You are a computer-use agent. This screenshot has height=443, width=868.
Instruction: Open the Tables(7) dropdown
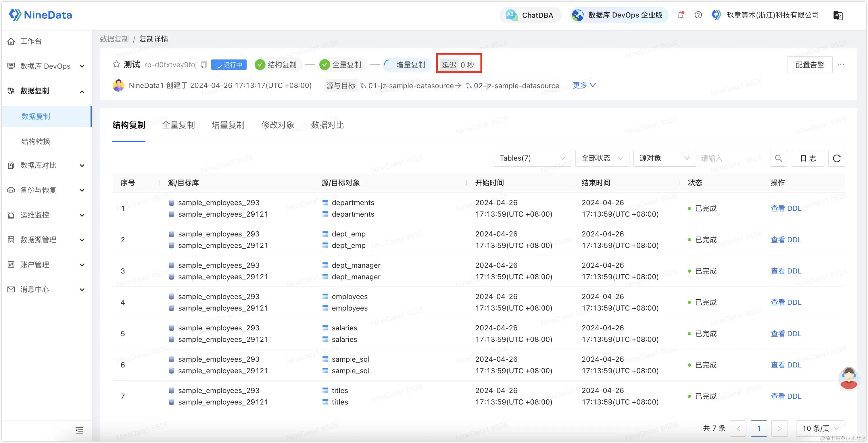532,158
